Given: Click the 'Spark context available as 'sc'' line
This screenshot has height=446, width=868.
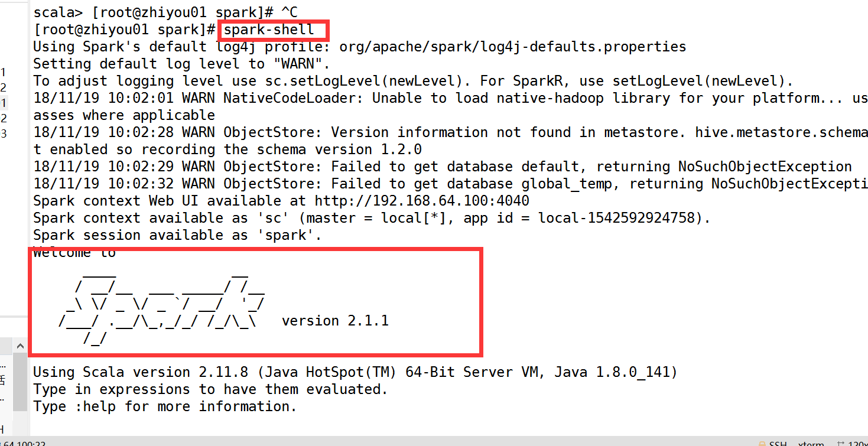Looking at the screenshot, I should click(372, 218).
